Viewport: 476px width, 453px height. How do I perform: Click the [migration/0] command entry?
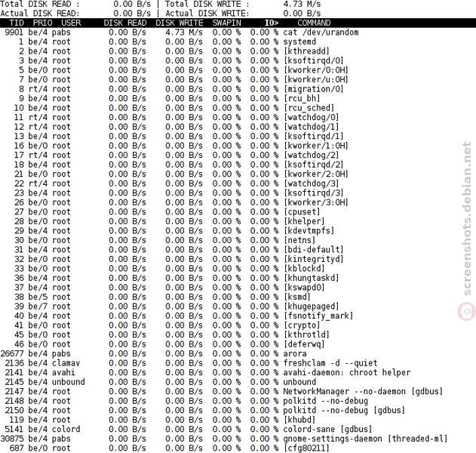pyautogui.click(x=314, y=89)
